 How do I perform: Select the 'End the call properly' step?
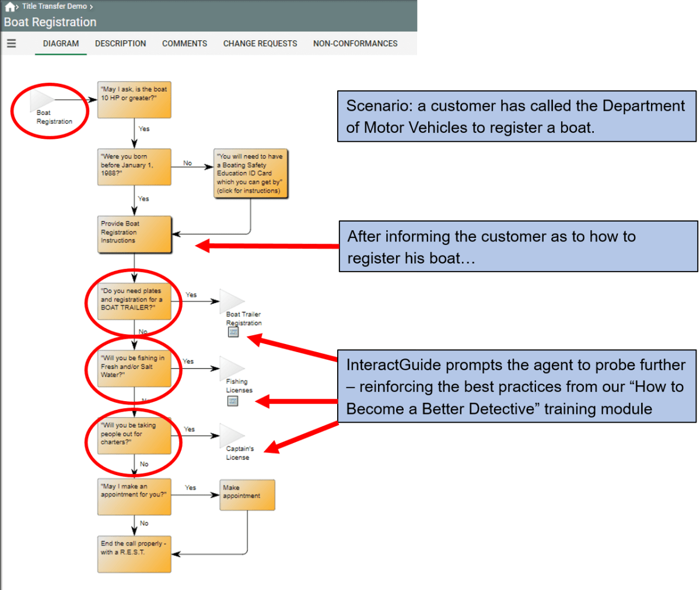pyautogui.click(x=134, y=553)
